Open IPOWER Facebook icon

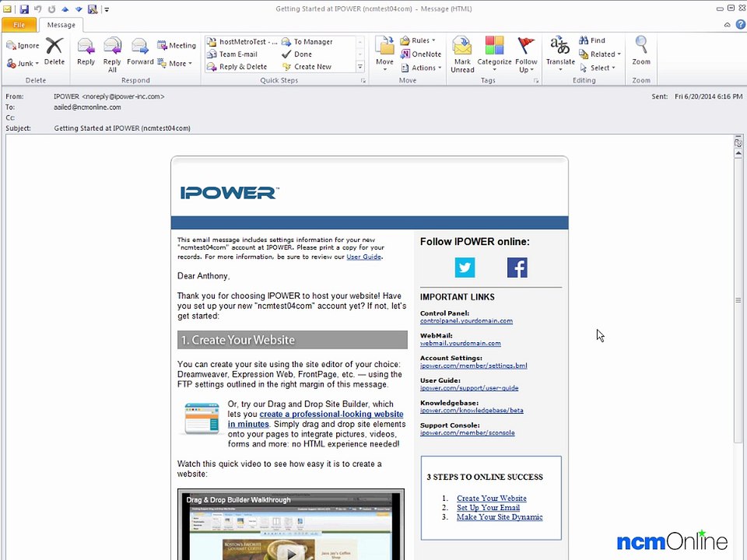click(517, 267)
